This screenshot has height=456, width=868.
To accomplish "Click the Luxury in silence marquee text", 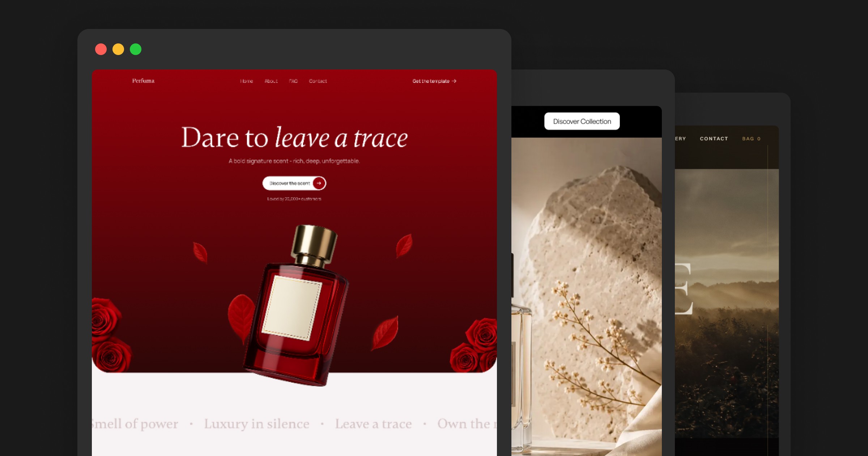I will point(257,424).
